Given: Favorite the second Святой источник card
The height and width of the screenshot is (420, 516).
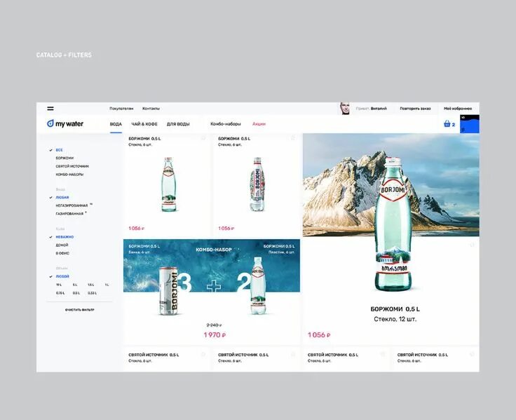Looking at the screenshot, I should click(x=293, y=355).
